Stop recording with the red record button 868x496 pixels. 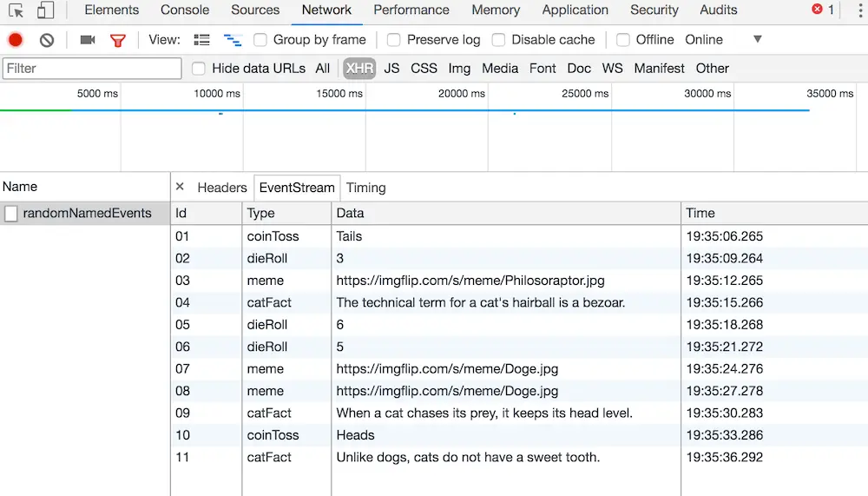click(16, 40)
